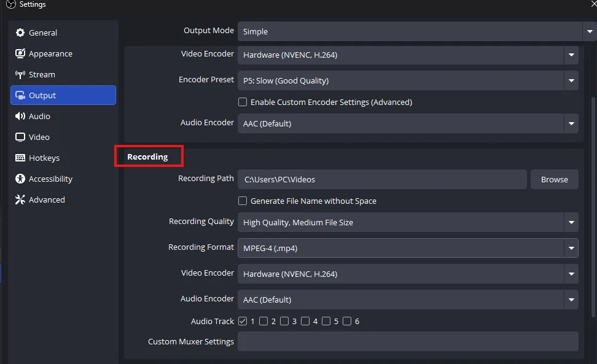Click the Custom Muxer Settings field
Image resolution: width=597 pixels, height=364 pixels.
pyautogui.click(x=408, y=341)
